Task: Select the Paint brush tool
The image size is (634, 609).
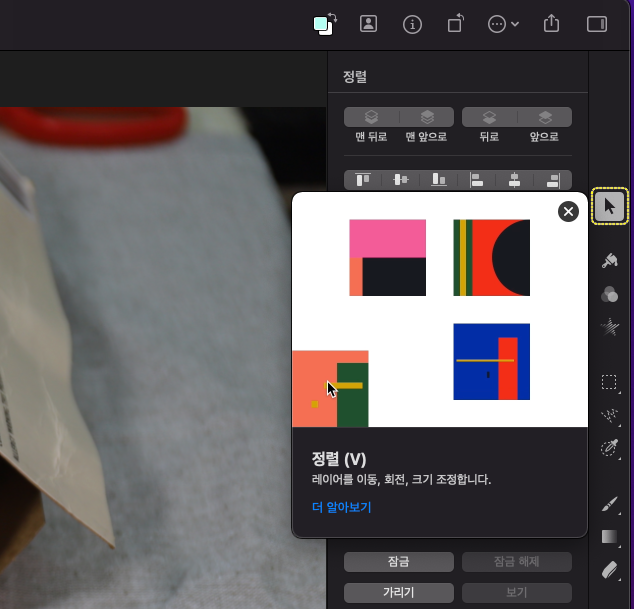Action: click(x=609, y=504)
